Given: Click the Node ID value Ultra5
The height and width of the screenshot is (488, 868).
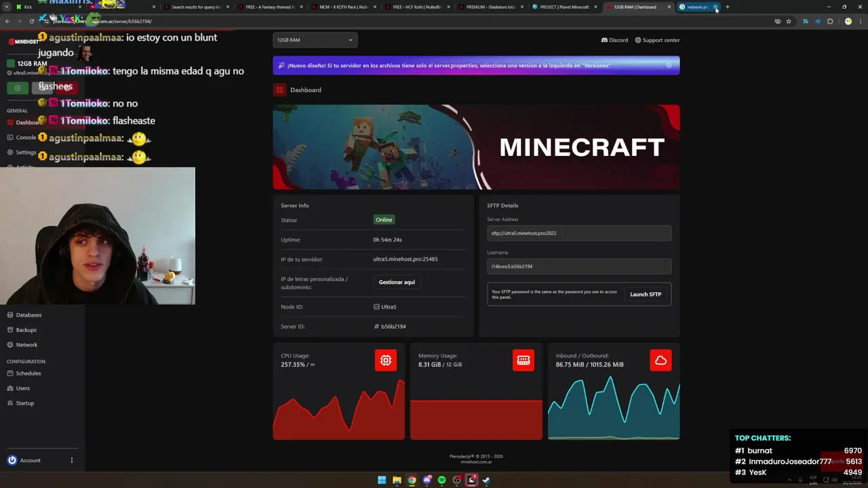Looking at the screenshot, I should tap(385, 307).
